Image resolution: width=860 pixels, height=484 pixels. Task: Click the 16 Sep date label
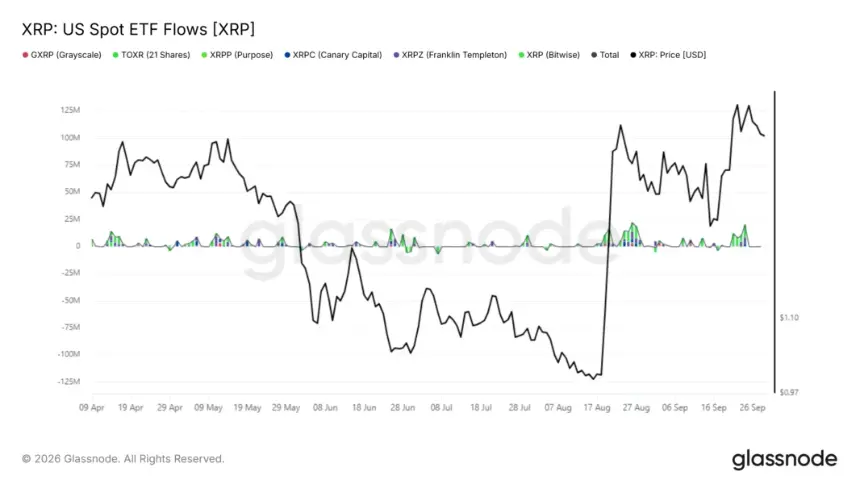pos(714,408)
